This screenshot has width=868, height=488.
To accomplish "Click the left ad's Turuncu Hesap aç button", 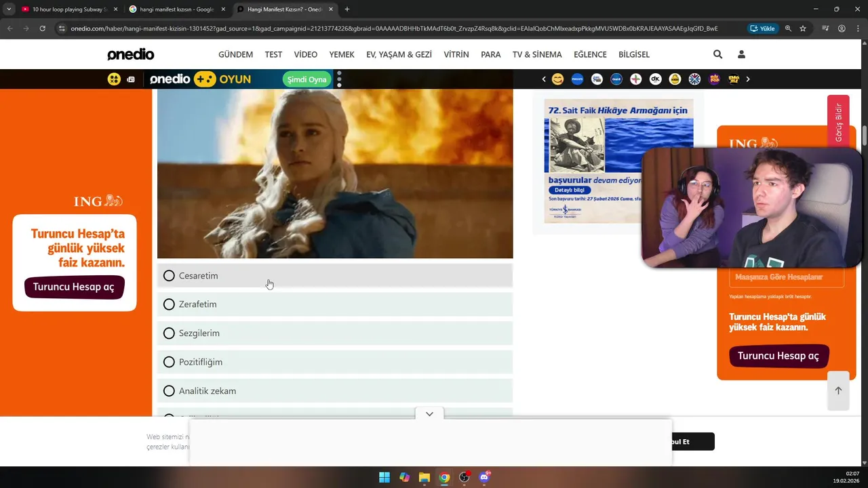I will (x=74, y=287).
